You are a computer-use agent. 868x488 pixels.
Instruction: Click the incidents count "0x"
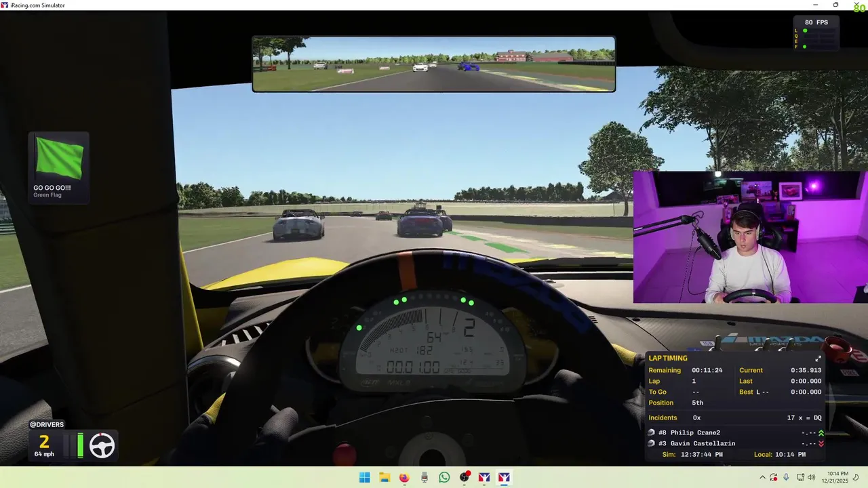(x=696, y=418)
